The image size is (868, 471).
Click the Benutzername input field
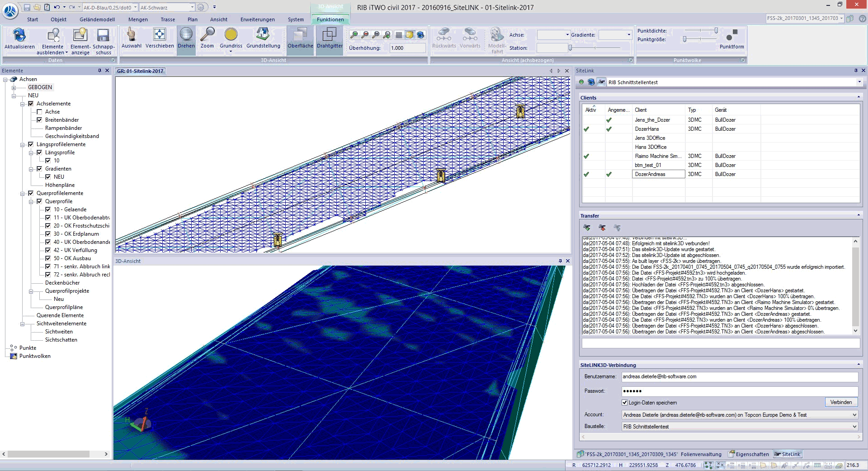[740, 377]
